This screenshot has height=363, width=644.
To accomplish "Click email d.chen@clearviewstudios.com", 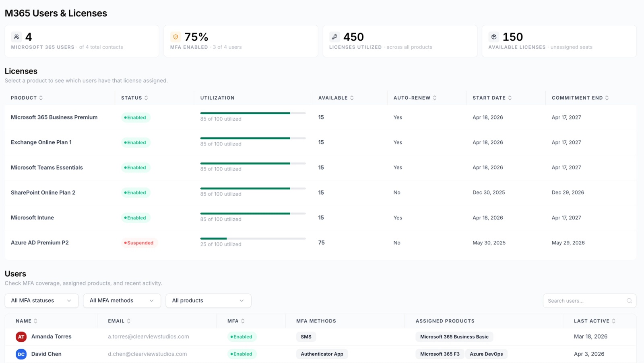I will (147, 354).
